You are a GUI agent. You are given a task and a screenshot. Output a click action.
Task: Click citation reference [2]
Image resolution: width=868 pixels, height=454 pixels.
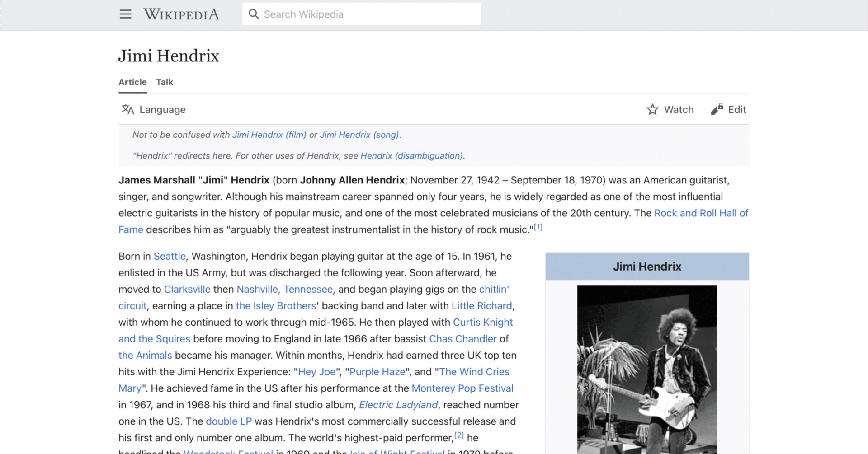[459, 435]
